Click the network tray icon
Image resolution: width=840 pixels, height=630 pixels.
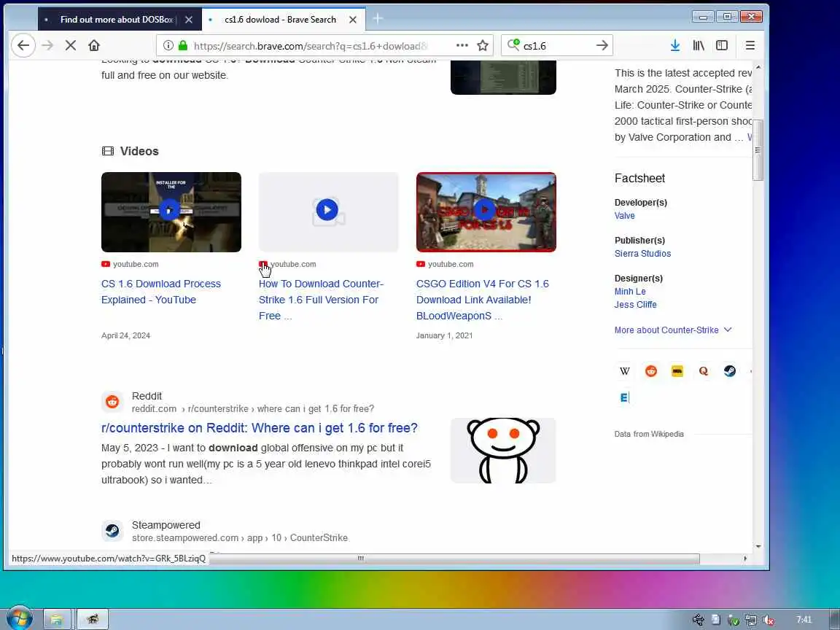(750, 621)
